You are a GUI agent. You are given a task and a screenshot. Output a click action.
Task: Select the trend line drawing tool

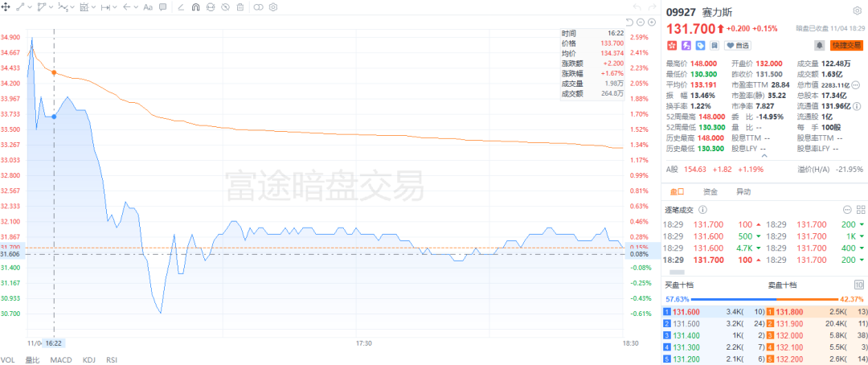point(20,7)
